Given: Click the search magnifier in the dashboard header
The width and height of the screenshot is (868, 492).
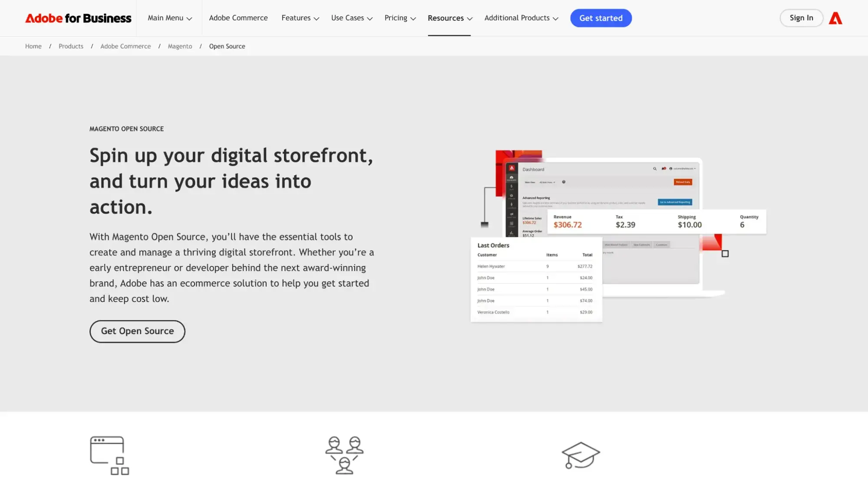Looking at the screenshot, I should coord(655,169).
